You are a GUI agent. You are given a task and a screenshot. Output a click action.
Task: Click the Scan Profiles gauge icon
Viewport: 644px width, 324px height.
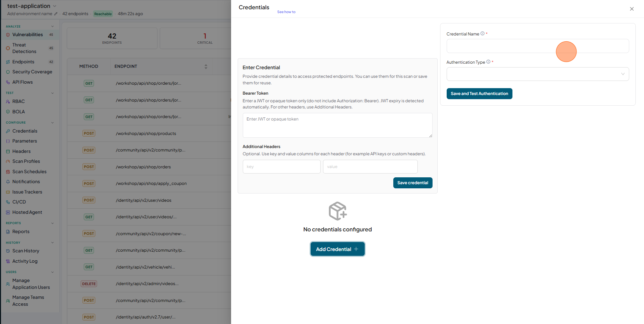[8, 161]
